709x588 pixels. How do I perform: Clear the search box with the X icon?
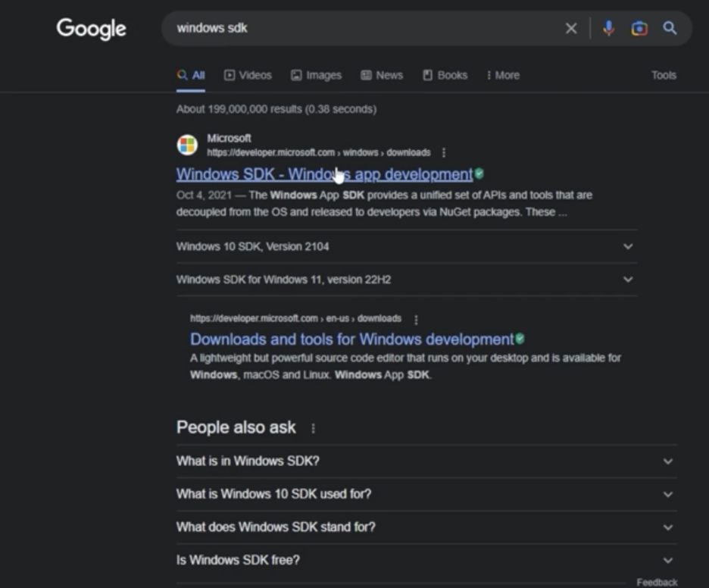pos(571,29)
